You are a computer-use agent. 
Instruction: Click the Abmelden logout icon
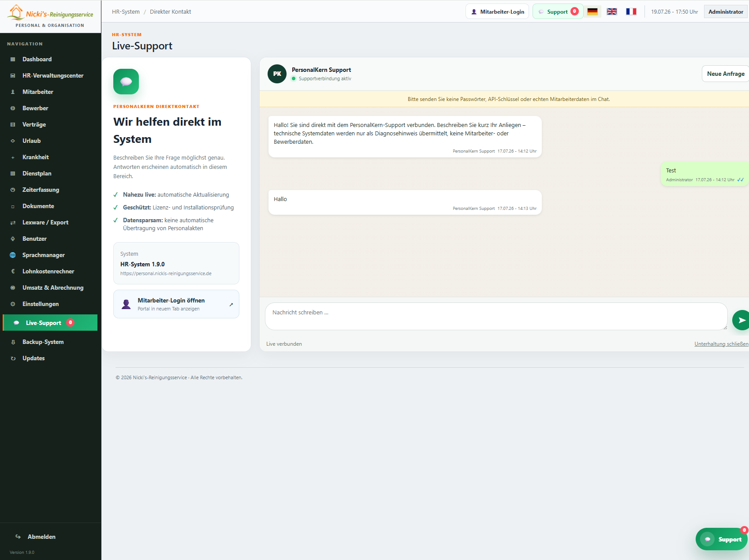[18, 537]
